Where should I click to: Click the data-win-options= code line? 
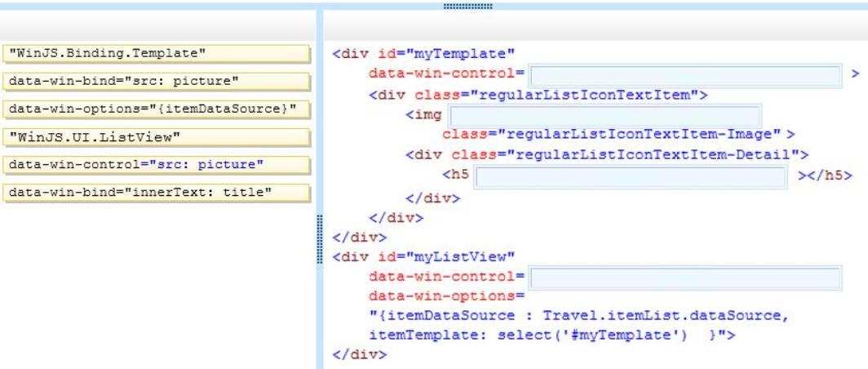click(446, 296)
